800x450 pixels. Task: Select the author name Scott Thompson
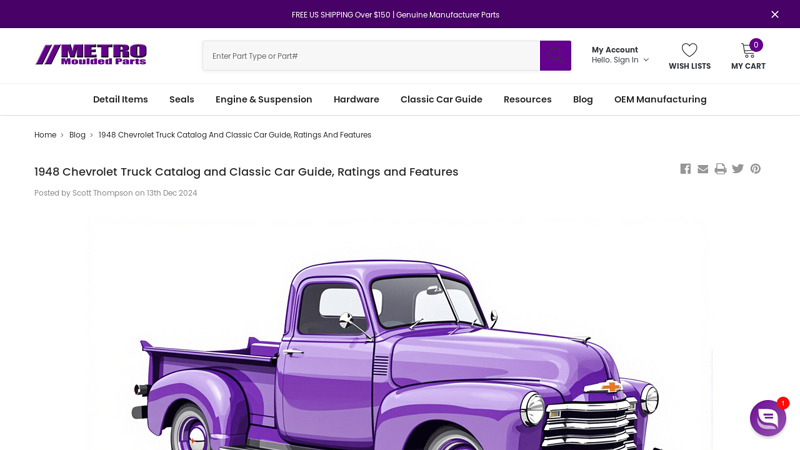(103, 193)
